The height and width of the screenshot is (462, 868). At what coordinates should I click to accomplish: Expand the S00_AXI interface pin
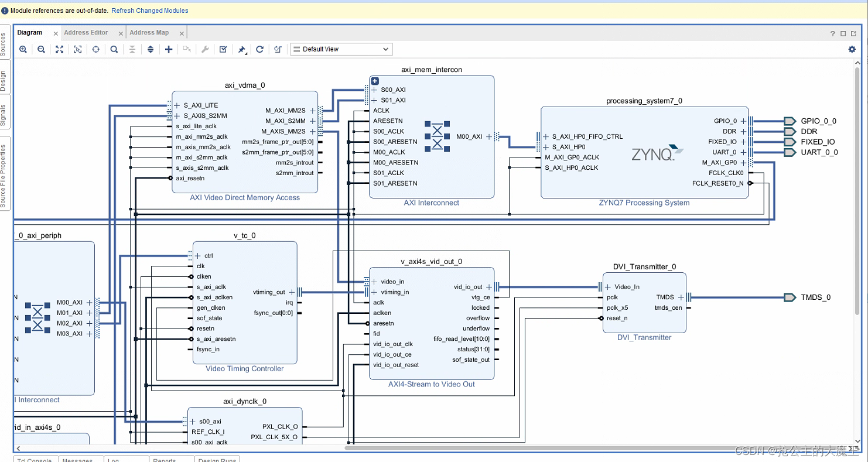point(374,90)
